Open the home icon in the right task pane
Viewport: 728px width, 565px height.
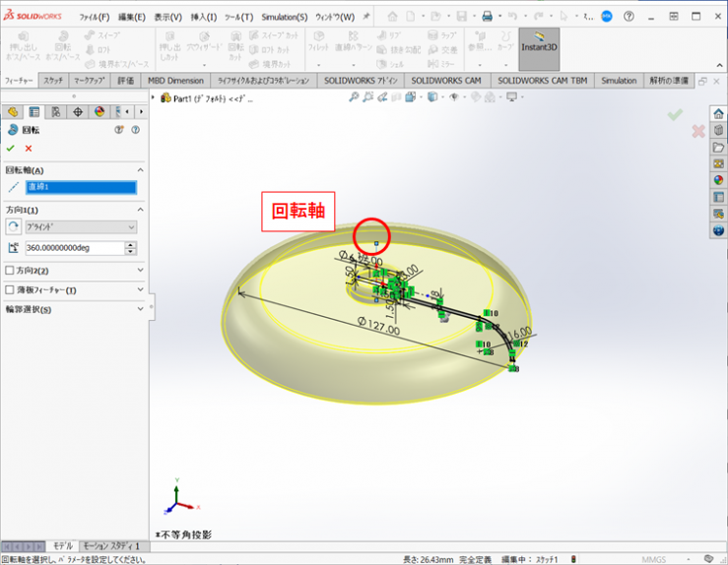click(x=718, y=113)
